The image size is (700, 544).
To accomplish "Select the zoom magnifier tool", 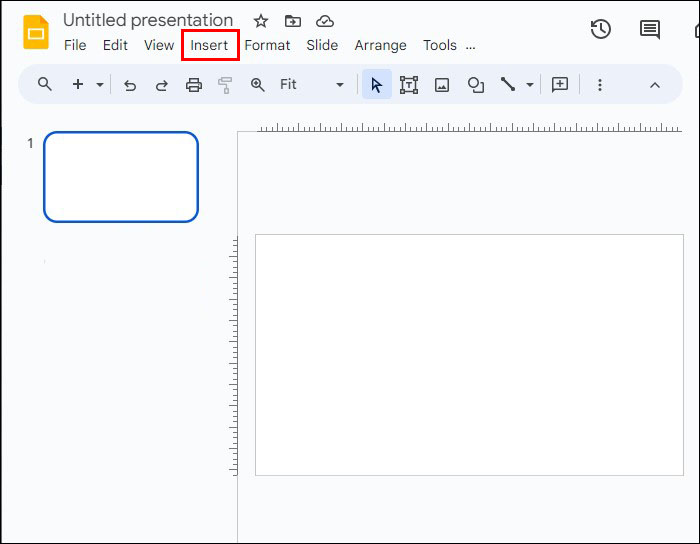I will click(x=258, y=84).
